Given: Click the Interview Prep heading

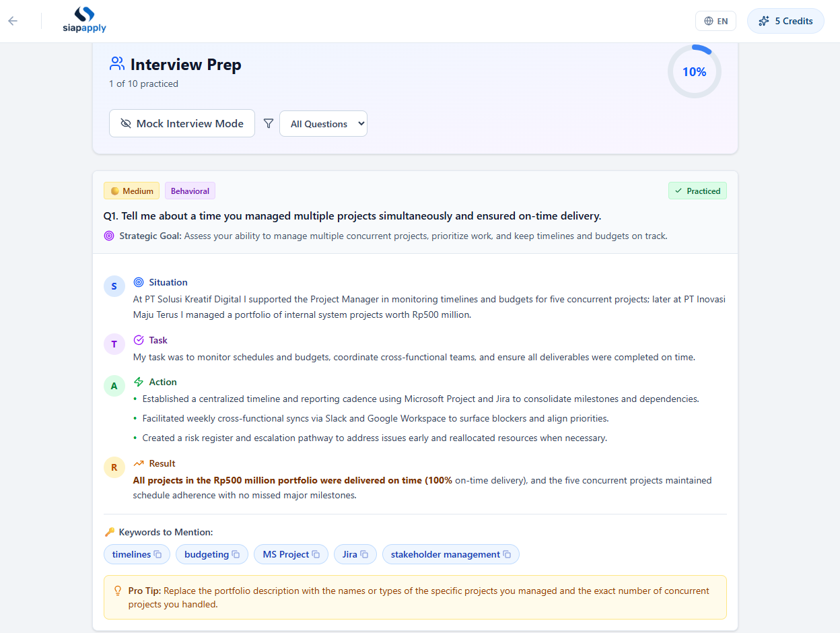Looking at the screenshot, I should (x=186, y=64).
